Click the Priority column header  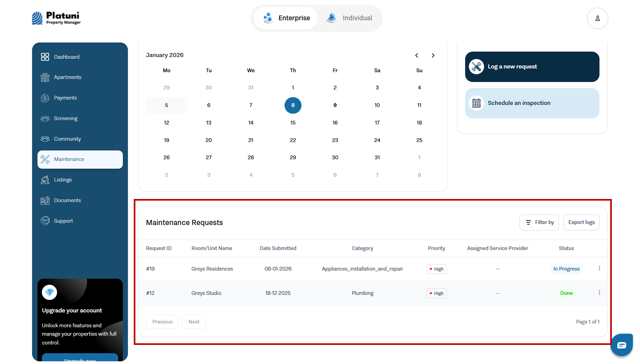[x=436, y=248]
